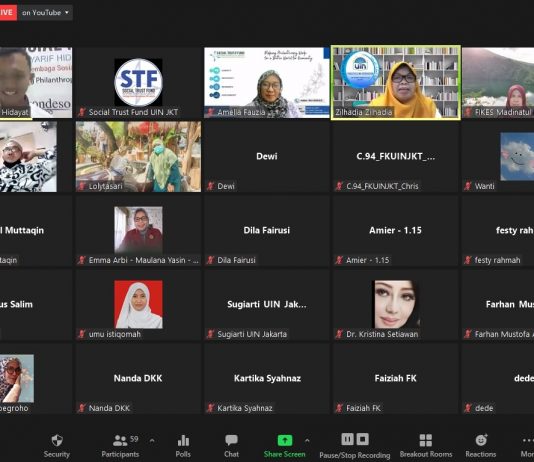Open the live on YouTube dropdown

(x=45, y=13)
